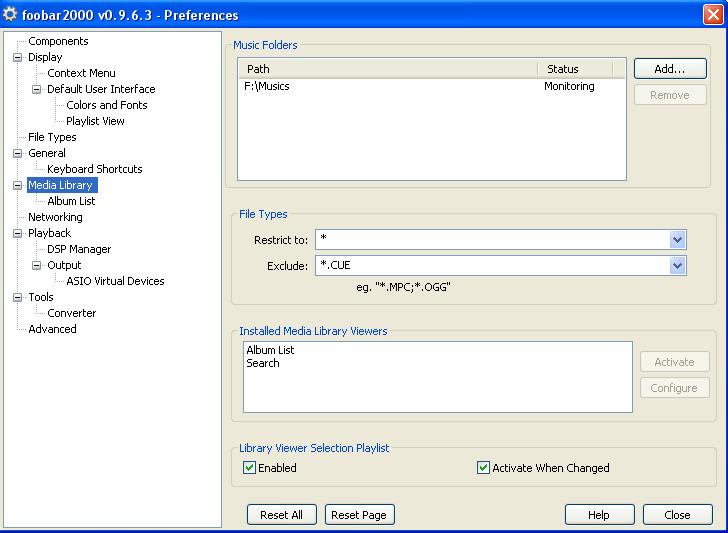728x533 pixels.
Task: Click Monitoring status of F:\Musics
Action: pos(569,86)
